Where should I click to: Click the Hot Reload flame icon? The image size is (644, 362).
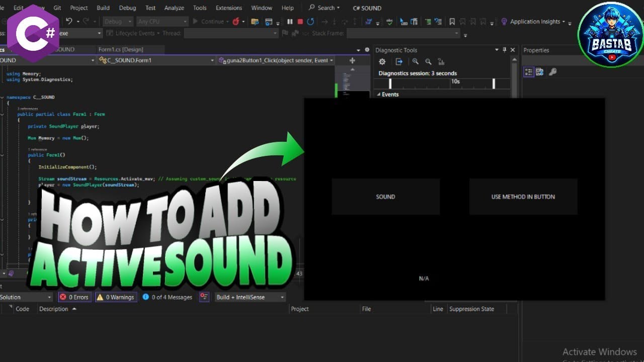(x=235, y=22)
